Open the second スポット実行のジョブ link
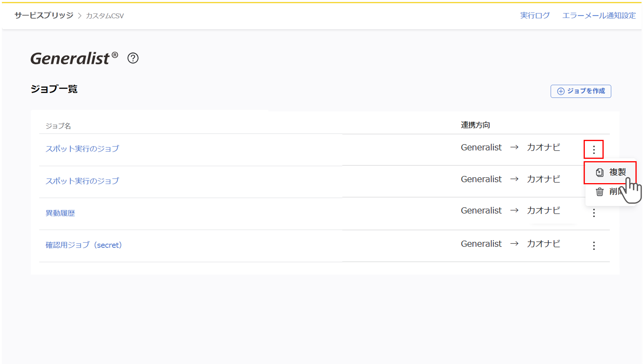 (82, 181)
